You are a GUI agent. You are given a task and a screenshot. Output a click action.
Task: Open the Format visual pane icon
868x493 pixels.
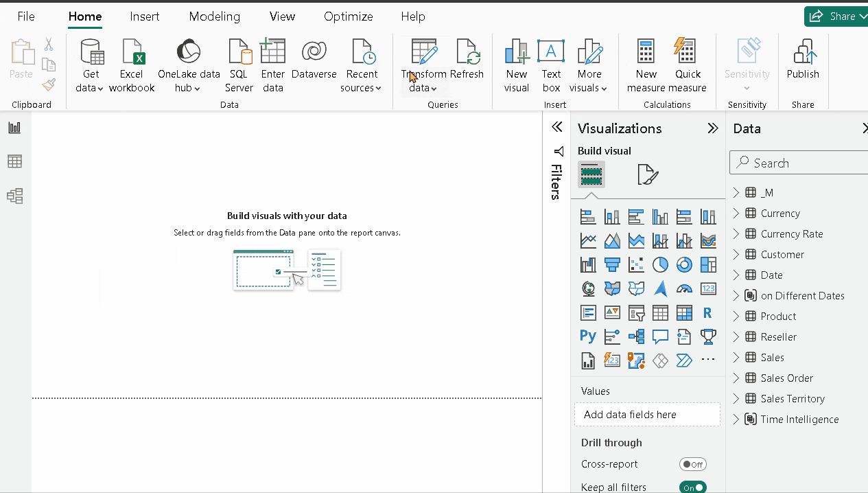648,174
